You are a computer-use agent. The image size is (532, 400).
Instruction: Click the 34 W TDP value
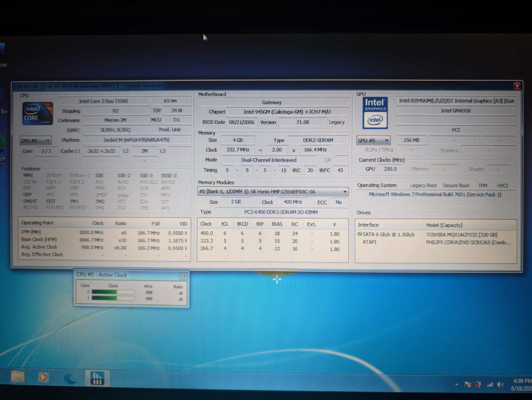177,110
